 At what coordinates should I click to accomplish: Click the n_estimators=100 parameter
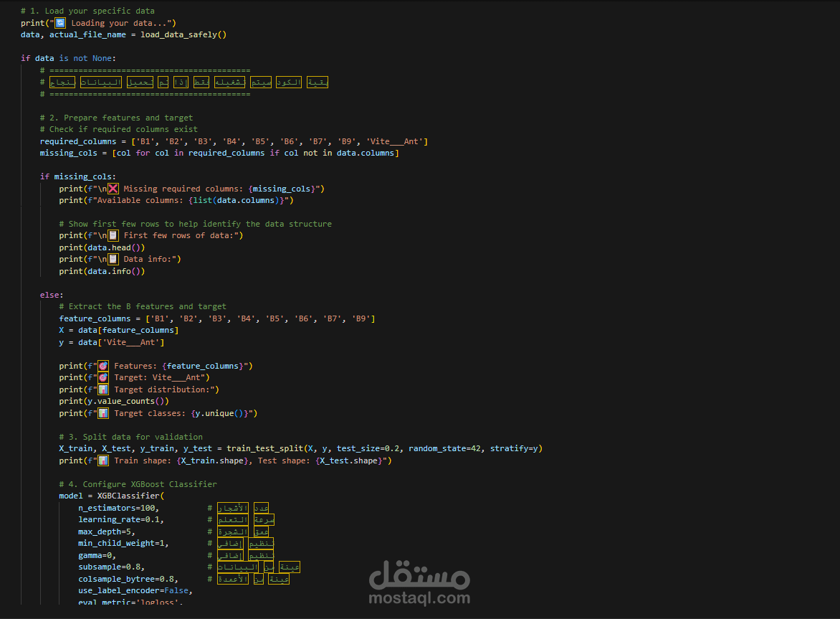pos(118,508)
